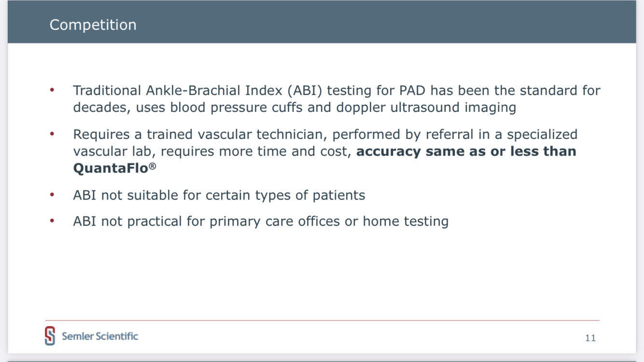Image resolution: width=644 pixels, height=362 pixels.
Task: Click the text 'doppler ultrasound imaging'
Action: pyautogui.click(x=426, y=107)
